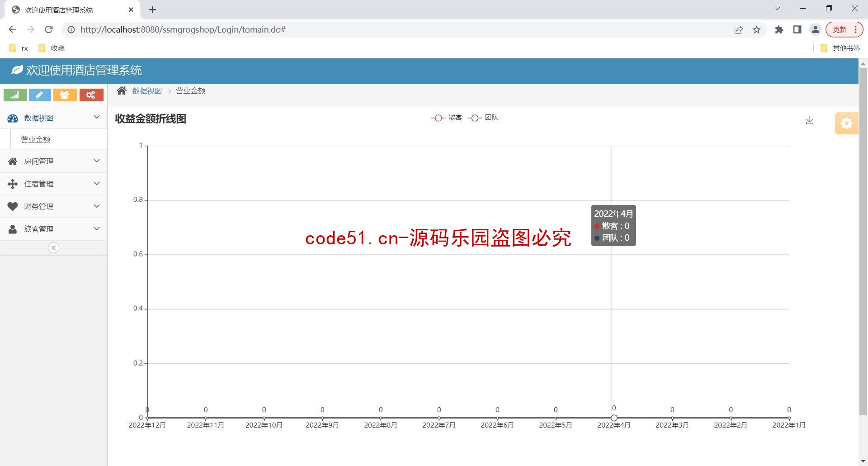Click the 2022年8月 data point on chart
Viewport: 868px width, 466px height.
pos(381,418)
